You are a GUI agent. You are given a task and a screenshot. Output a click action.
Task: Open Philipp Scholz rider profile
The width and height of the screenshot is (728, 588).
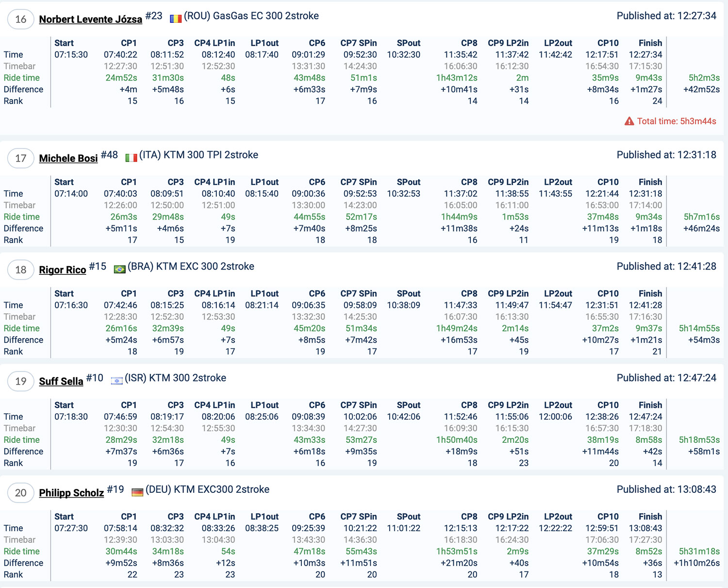[71, 493]
